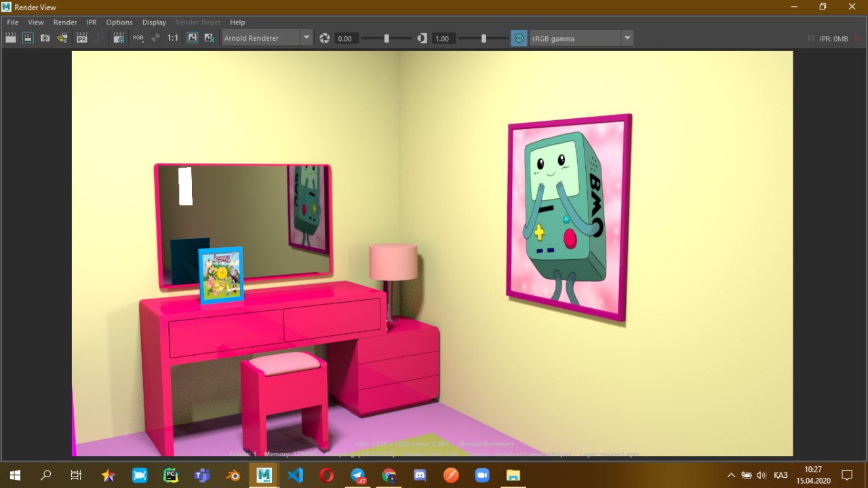Click the RGB channels display icon
868x488 pixels.
pos(138,38)
